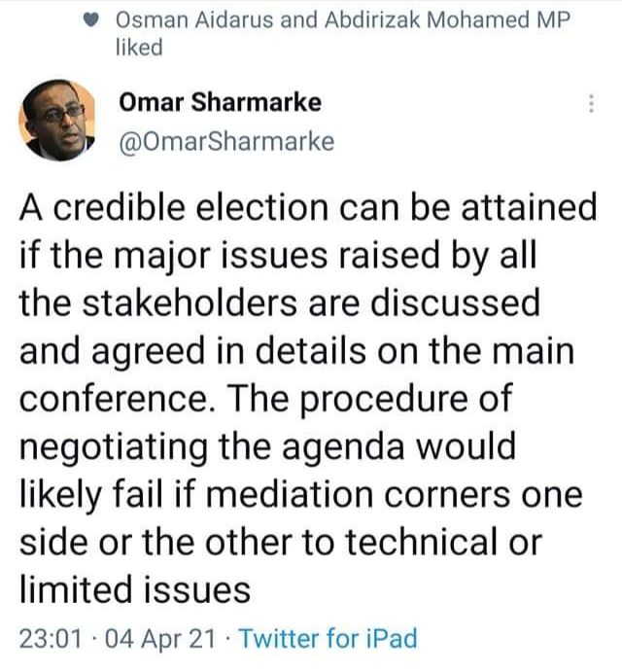Image resolution: width=622 pixels, height=672 pixels.
Task: Click the word "conference." in the tweet
Action: 118,399
